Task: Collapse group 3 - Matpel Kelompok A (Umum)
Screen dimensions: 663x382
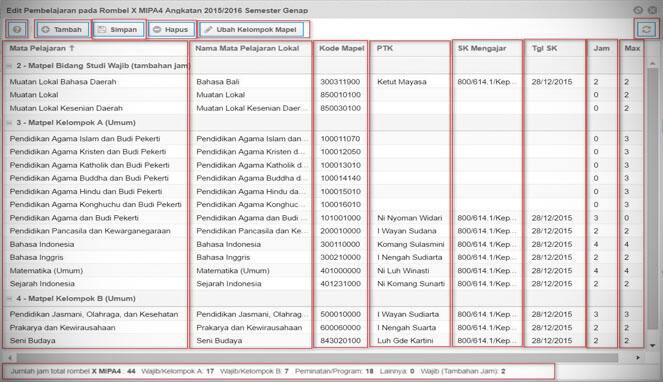Action: (9, 123)
